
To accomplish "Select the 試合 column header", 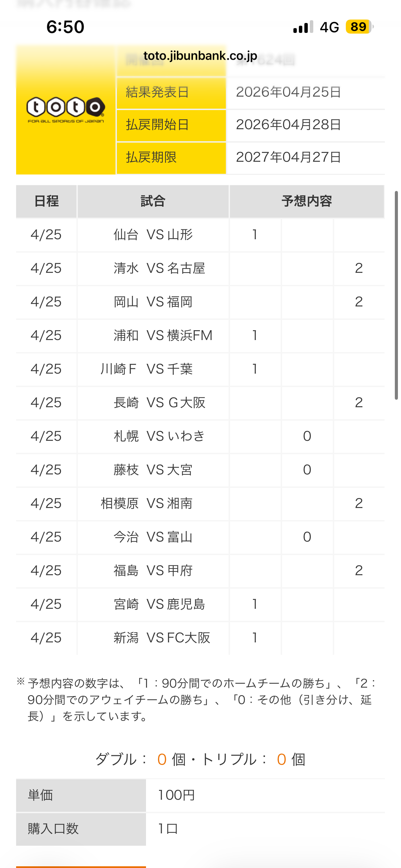I will tap(153, 201).
